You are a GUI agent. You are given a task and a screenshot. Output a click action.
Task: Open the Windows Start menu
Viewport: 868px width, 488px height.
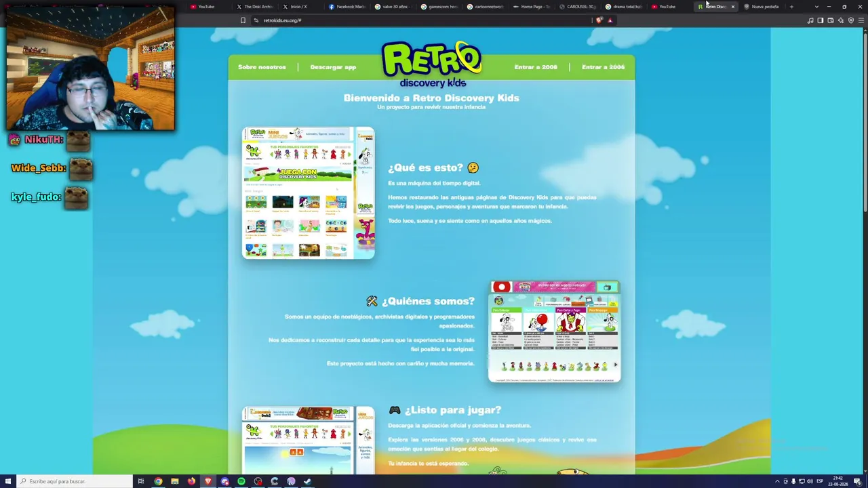8,481
